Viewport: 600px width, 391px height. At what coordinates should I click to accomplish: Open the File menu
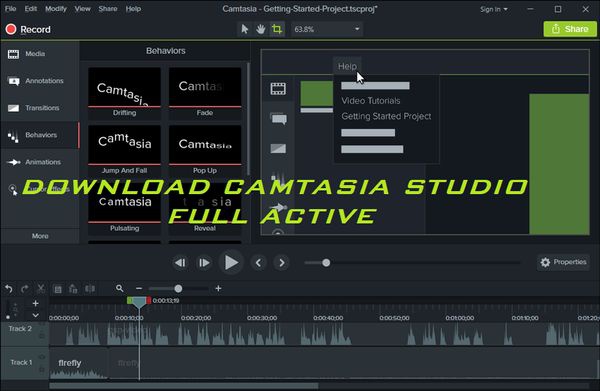(x=10, y=8)
